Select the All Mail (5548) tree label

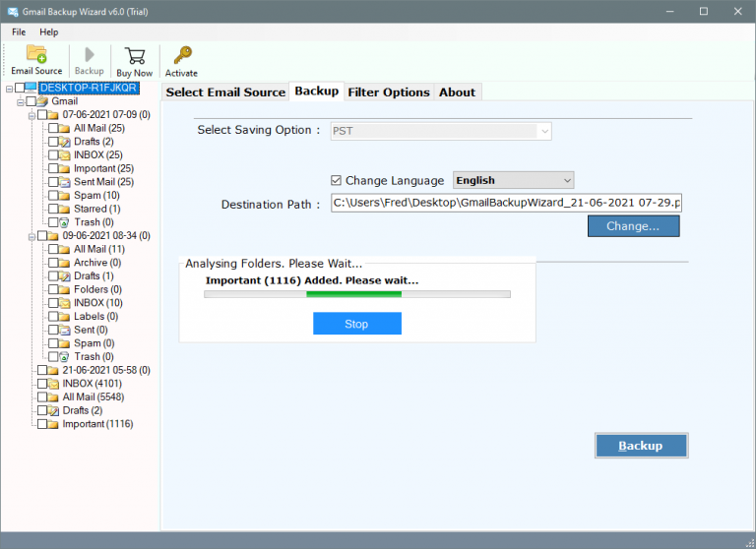[x=94, y=397]
